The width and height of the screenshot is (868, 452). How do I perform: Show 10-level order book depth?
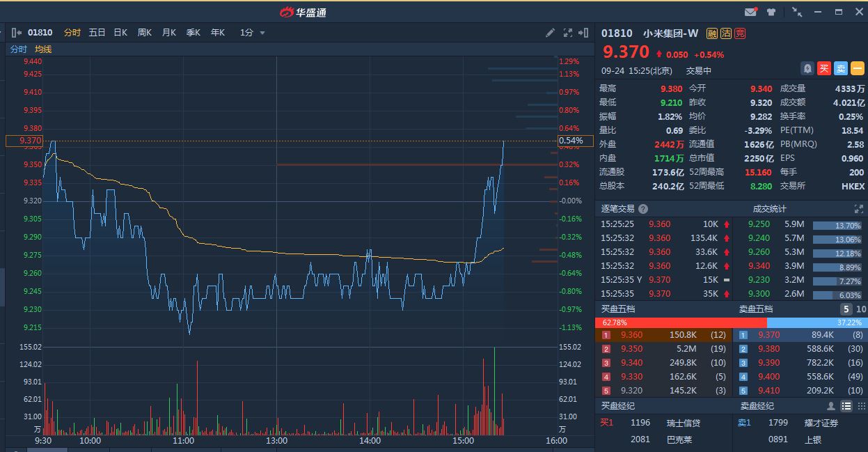[x=861, y=309]
